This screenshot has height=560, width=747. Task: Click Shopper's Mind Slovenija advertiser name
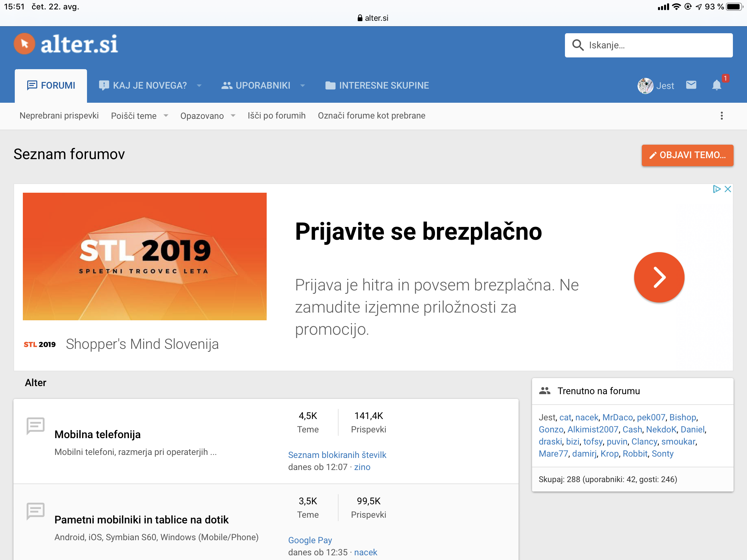(142, 344)
